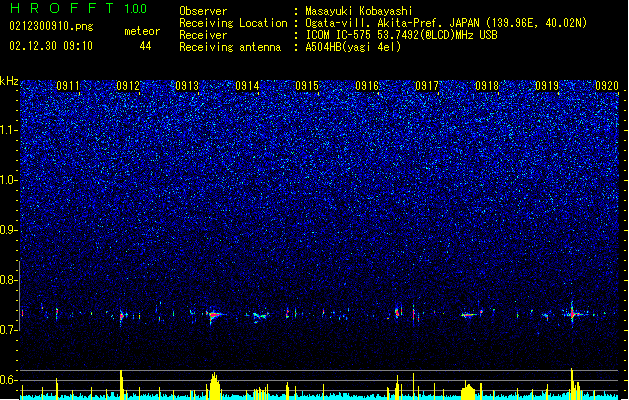Click the meteor count value 44
The width and height of the screenshot is (629, 400).
(145, 46)
